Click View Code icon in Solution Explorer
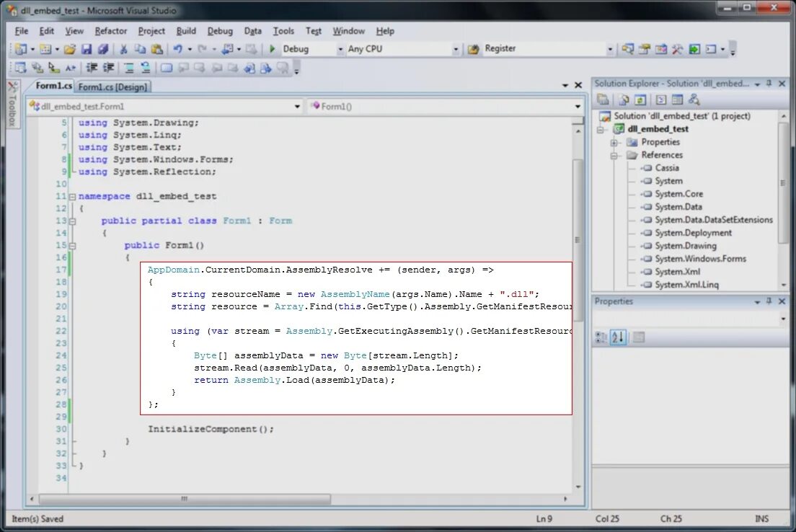The width and height of the screenshot is (796, 532). [x=661, y=99]
